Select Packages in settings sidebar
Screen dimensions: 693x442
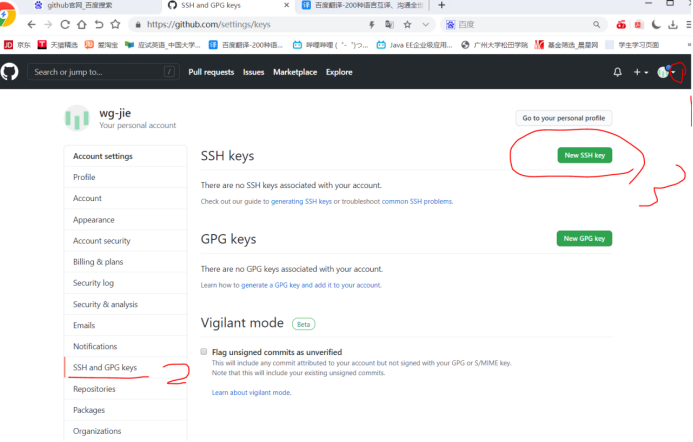[x=126, y=410]
